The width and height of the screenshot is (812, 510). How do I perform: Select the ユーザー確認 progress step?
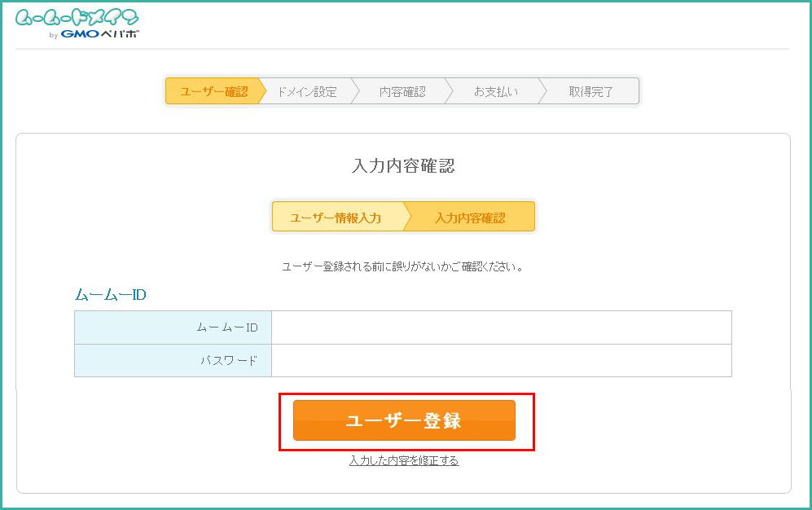213,91
